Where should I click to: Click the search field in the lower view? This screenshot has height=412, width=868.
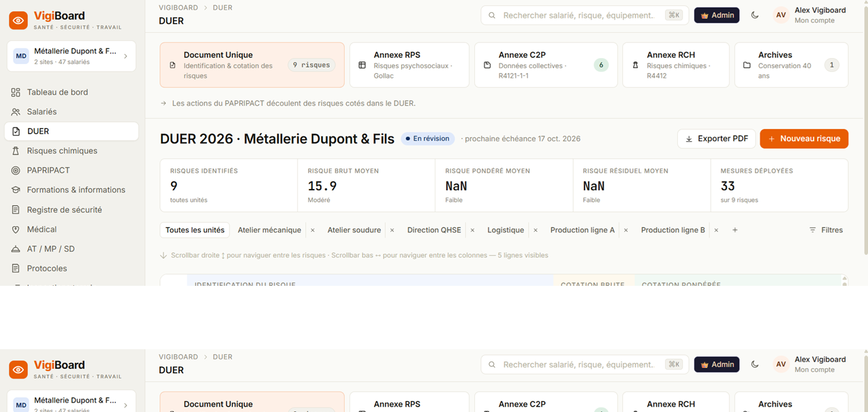[x=584, y=364]
